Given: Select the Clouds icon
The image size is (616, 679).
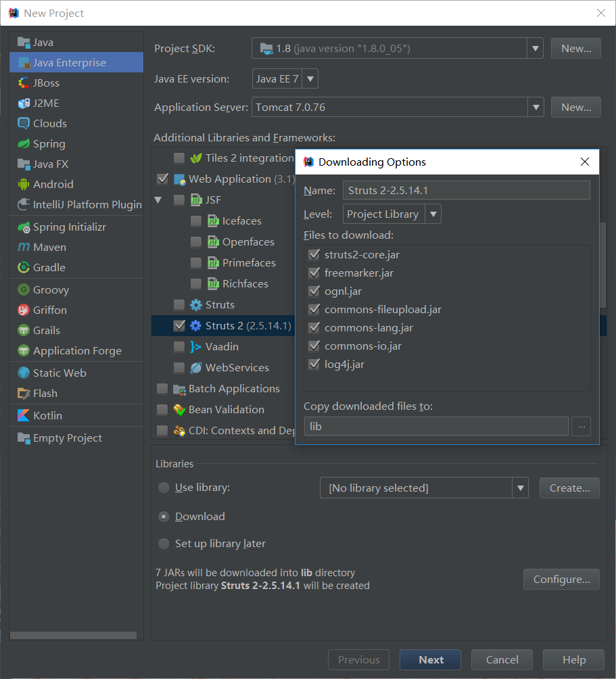Looking at the screenshot, I should [24, 123].
